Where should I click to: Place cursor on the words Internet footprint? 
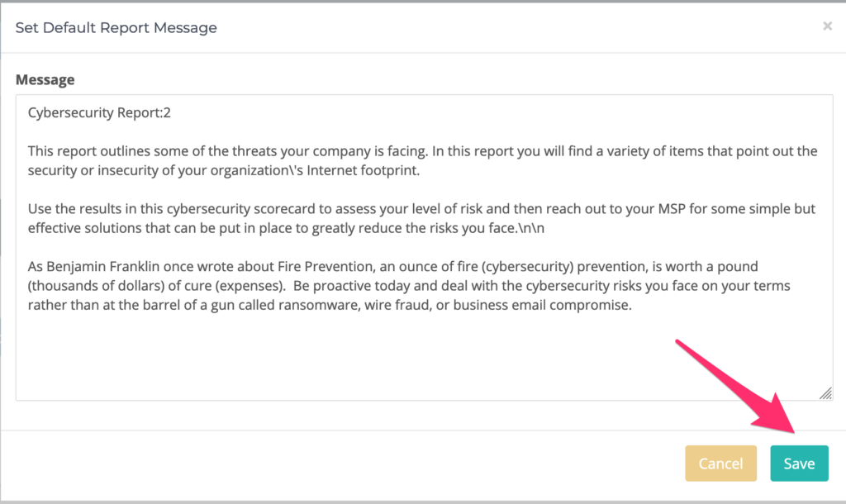(x=364, y=170)
